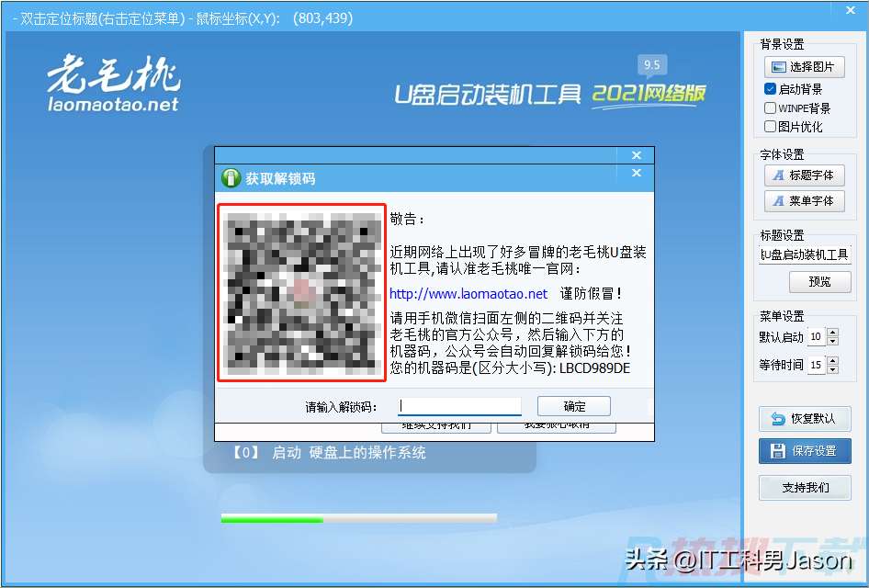Enable the 图片优化 checkbox
Image resolution: width=869 pixels, height=588 pixels.
pyautogui.click(x=770, y=127)
